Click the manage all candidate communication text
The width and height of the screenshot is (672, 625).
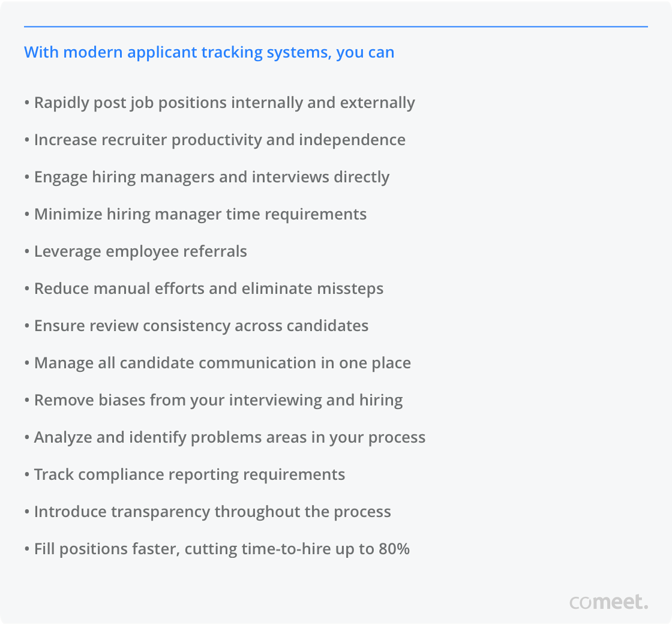[x=223, y=363]
